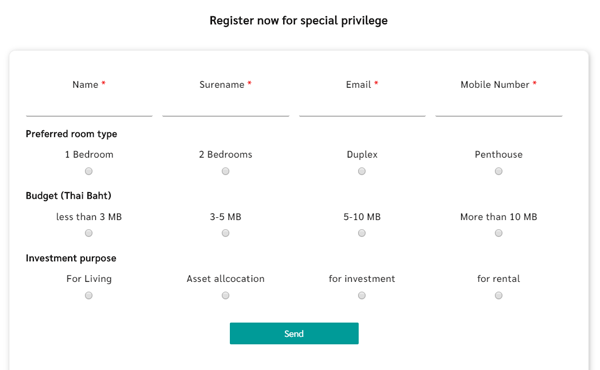Pick More than 10 MB budget
600x370 pixels.
(498, 233)
